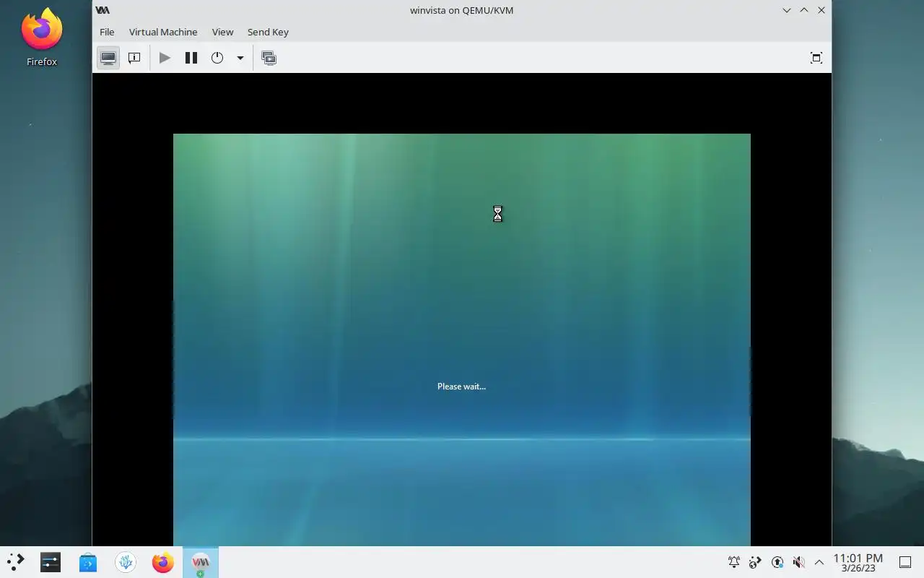
Task: Open the File menu
Action: pyautogui.click(x=107, y=32)
